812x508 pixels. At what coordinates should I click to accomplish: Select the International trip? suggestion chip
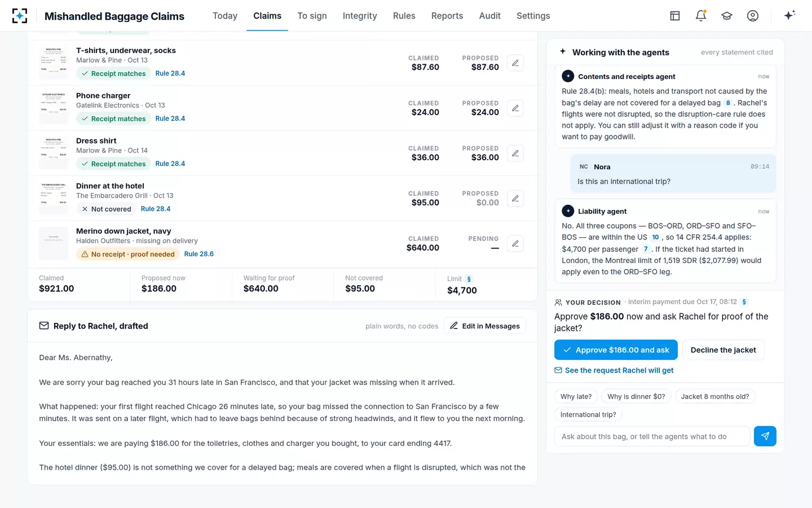(588, 415)
